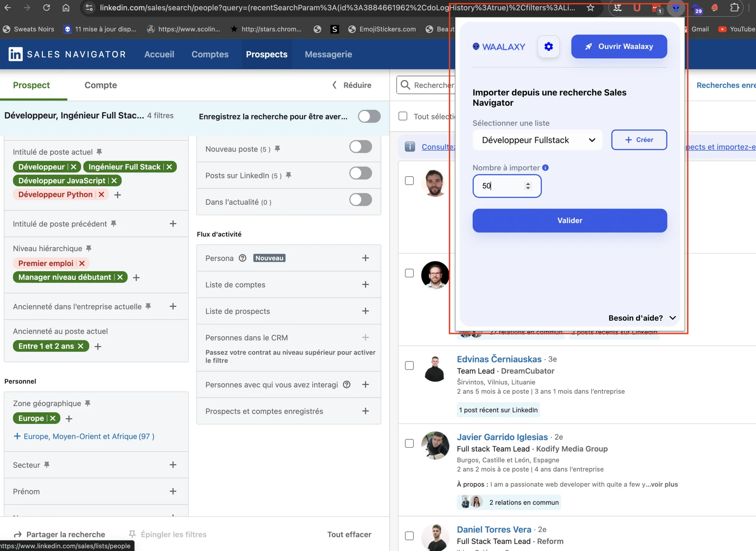Click the Ouvrir Waalaxy button
Screen dimensions: 756x551
[x=619, y=46]
